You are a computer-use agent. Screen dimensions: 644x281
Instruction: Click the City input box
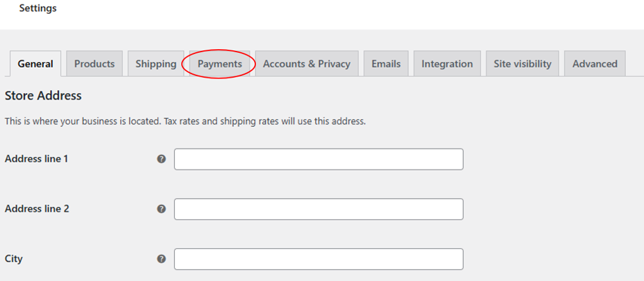point(318,259)
